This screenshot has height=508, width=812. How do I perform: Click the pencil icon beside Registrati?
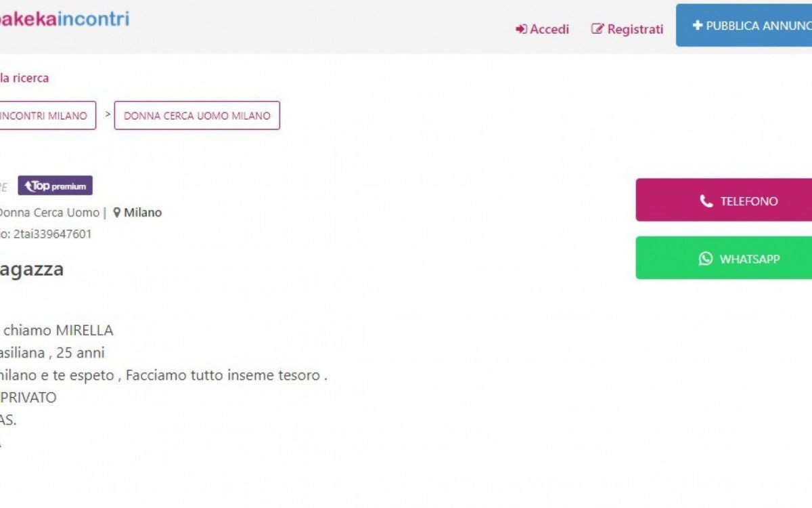coord(597,29)
